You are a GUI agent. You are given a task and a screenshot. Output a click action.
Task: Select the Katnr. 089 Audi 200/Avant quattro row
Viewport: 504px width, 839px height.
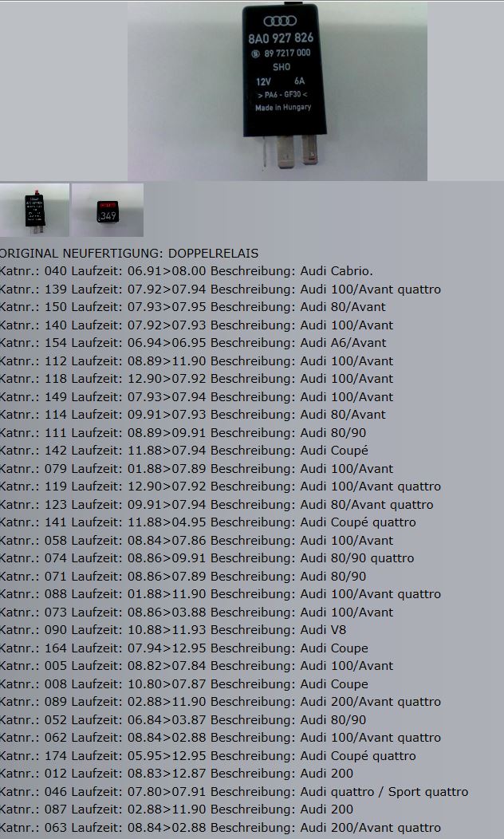[x=220, y=702]
